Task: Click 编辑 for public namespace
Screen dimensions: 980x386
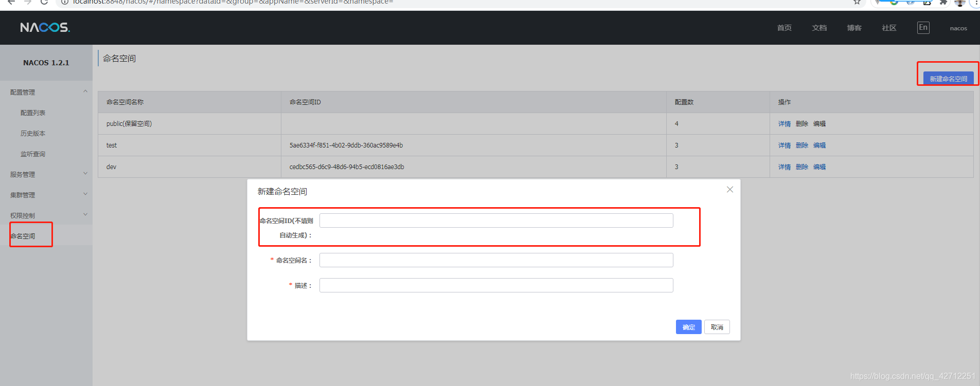Action: click(819, 124)
